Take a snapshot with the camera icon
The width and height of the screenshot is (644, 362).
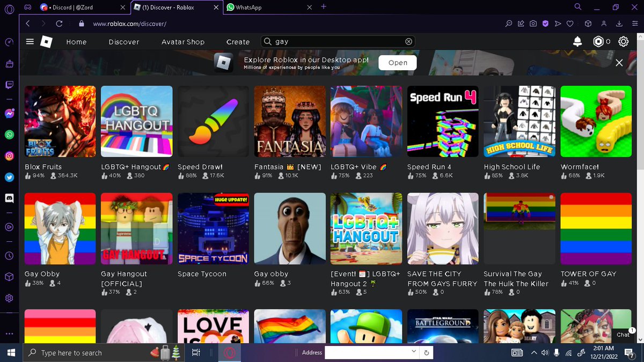pos(533,24)
